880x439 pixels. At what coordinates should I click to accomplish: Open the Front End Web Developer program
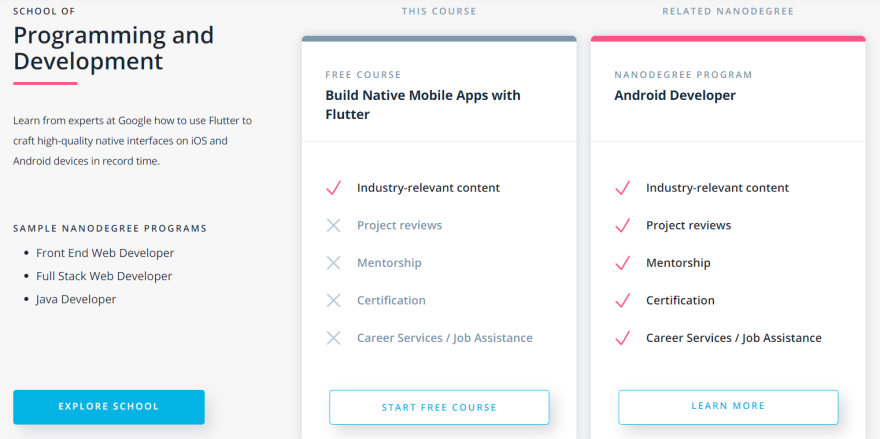tap(105, 253)
